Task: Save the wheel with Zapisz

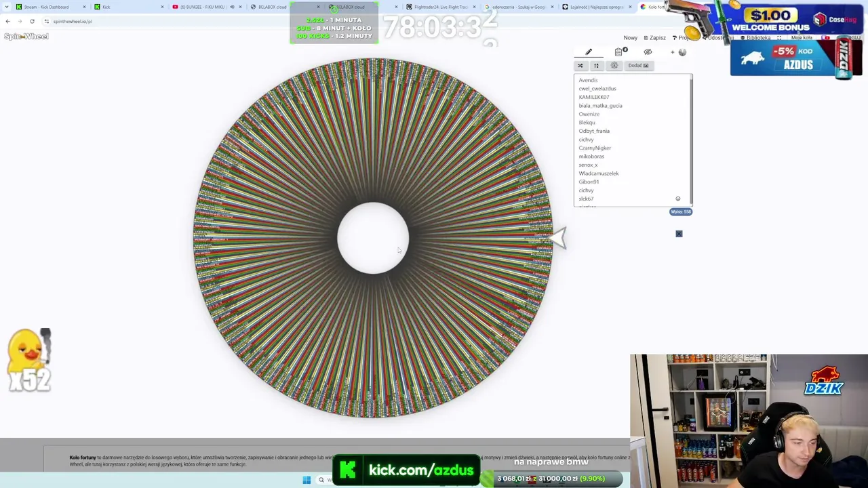Action: pyautogui.click(x=655, y=38)
